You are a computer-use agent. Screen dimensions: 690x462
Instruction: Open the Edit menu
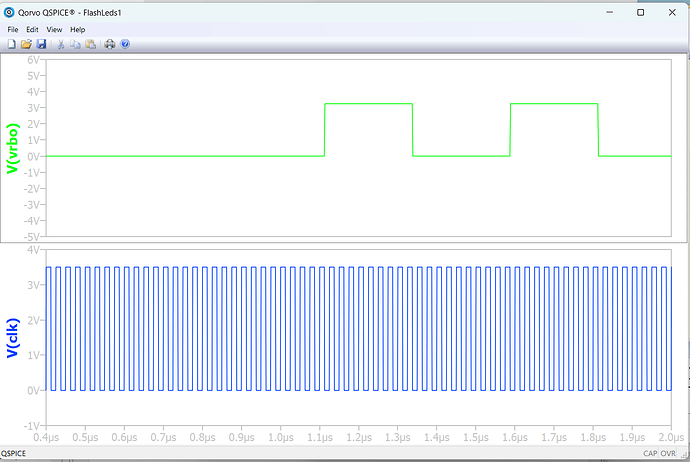click(x=32, y=29)
